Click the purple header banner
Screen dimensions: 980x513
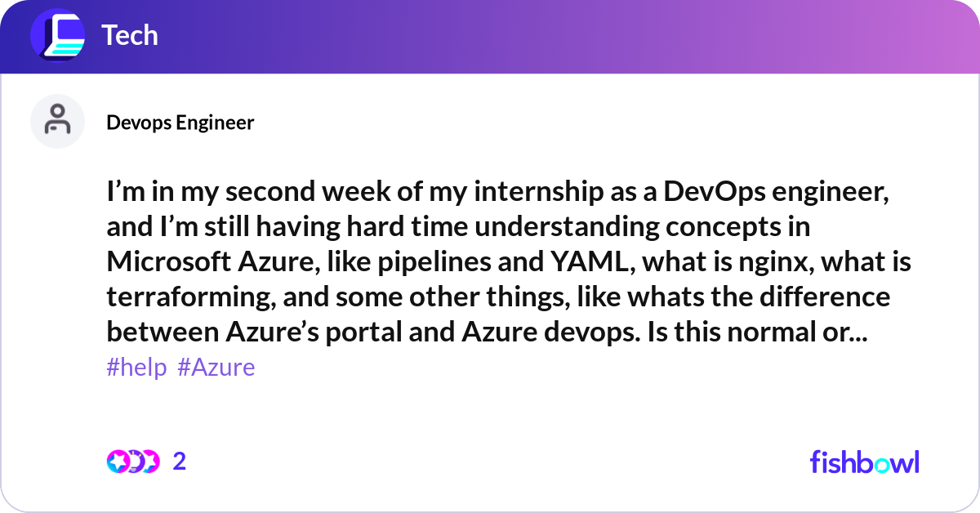[490, 34]
